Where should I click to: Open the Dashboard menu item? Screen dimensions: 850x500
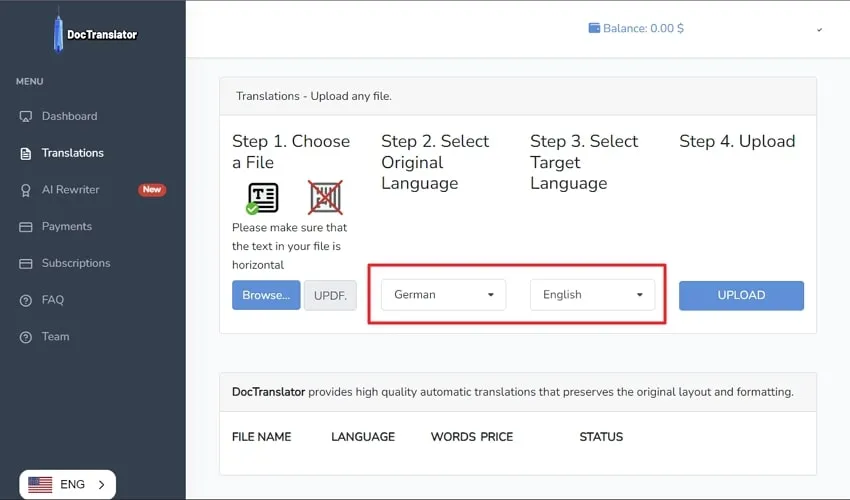69,116
